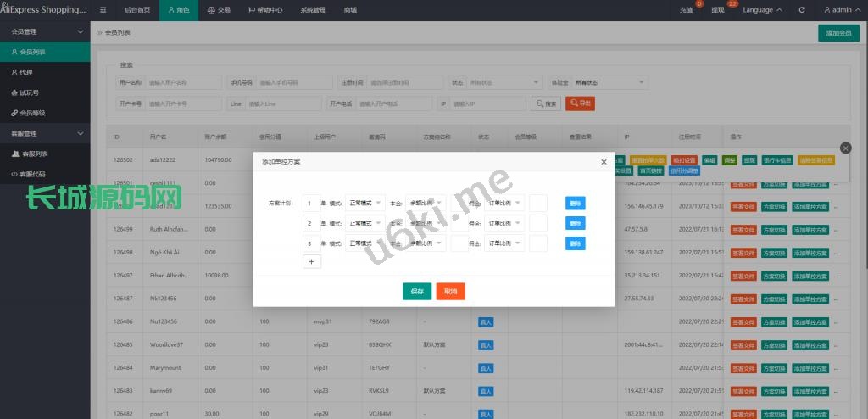The height and width of the screenshot is (419, 868).
Task: Open the 本金 dropdown in row 2
Action: pyautogui.click(x=425, y=223)
